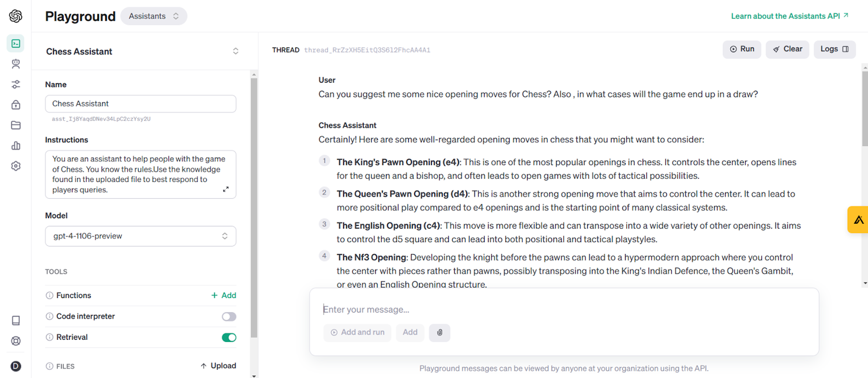Viewport: 868px width, 378px height.
Task: Click the Run button
Action: [742, 49]
